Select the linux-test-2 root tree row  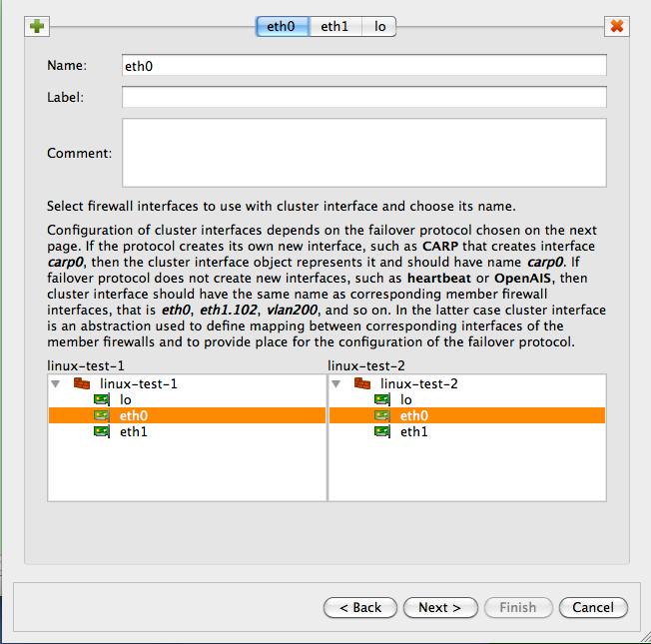coord(467,383)
